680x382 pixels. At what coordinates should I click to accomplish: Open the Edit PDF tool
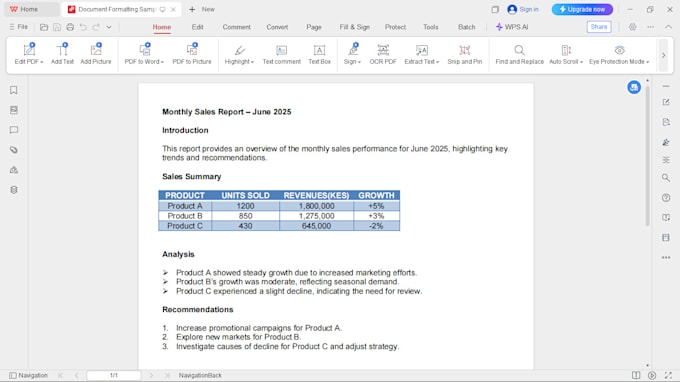[29, 54]
